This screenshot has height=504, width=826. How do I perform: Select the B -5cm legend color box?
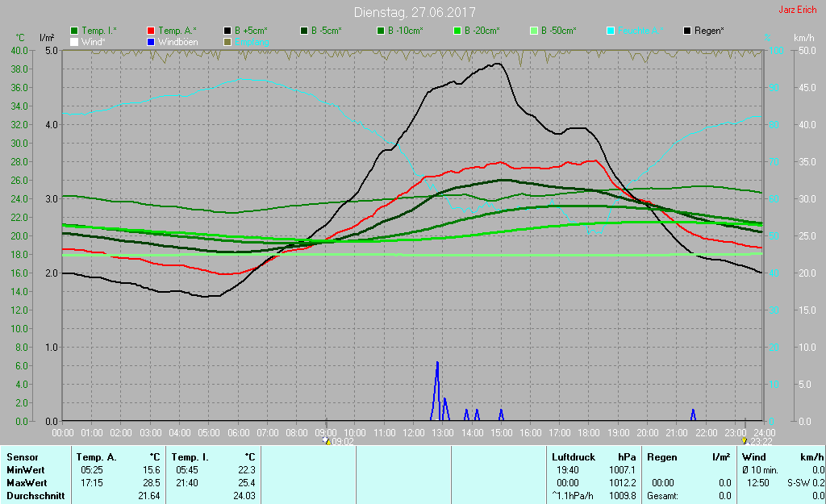tap(304, 31)
